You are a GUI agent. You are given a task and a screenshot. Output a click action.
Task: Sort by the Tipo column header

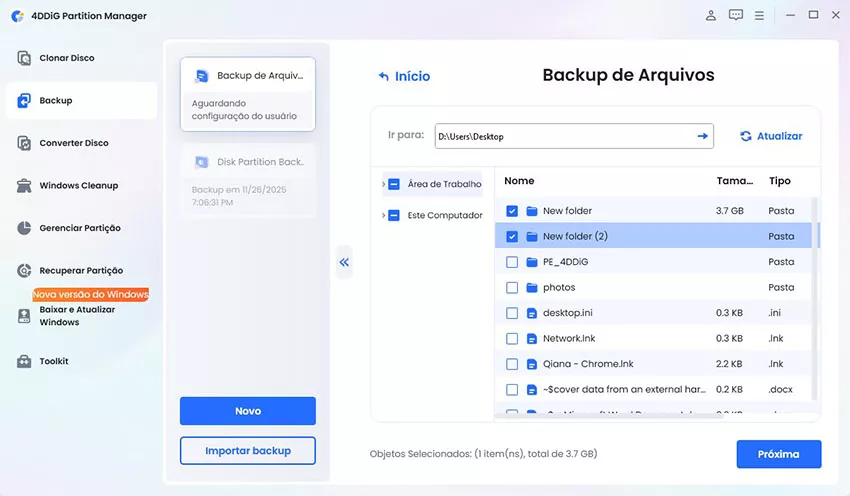point(780,181)
